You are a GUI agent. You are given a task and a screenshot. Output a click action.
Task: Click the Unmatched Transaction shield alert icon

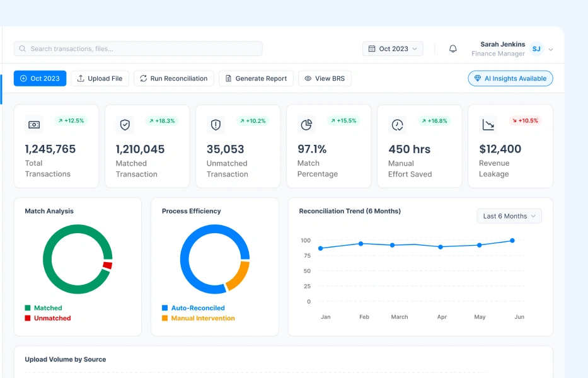(x=216, y=125)
